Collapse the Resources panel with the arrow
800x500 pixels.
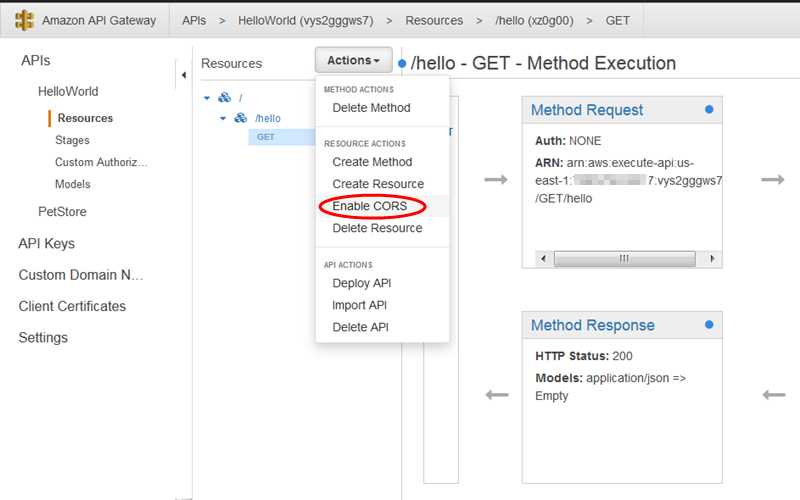pyautogui.click(x=184, y=75)
